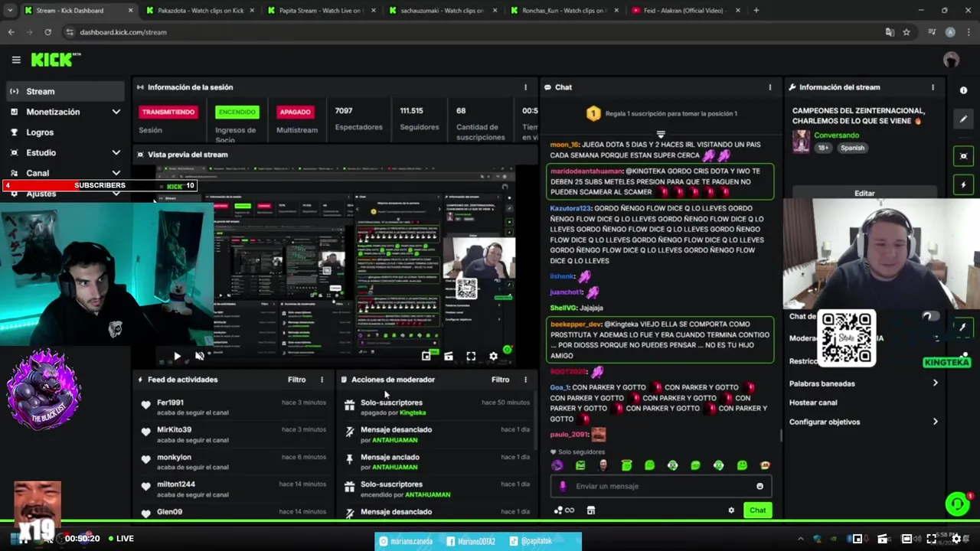Open the Información del stream three-dot menu
This screenshot has height=551, width=980.
[933, 87]
